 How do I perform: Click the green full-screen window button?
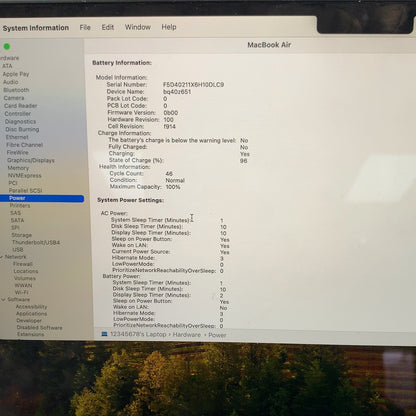pos(7,47)
